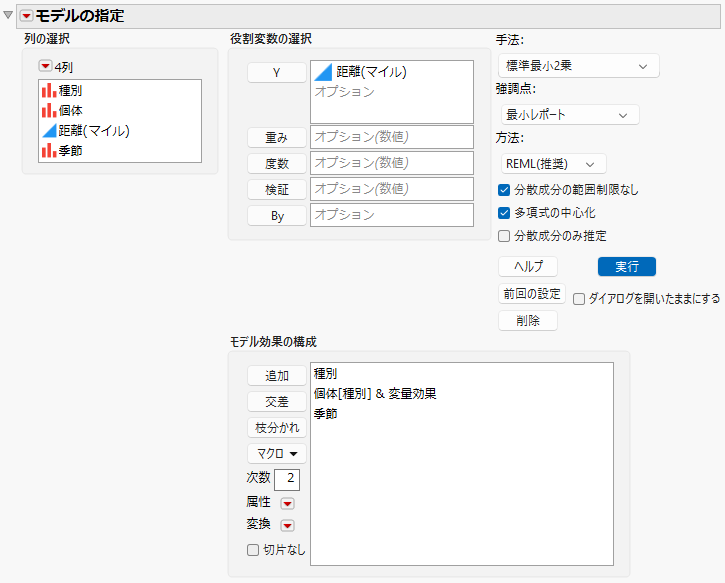The image size is (725, 583).
Task: Open the マクロ dropdown menu
Action: click(x=276, y=454)
